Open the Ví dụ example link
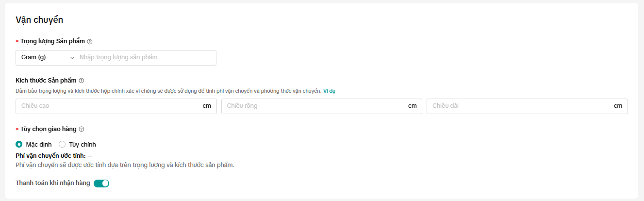Viewport: 644px width, 201px height. (x=329, y=91)
